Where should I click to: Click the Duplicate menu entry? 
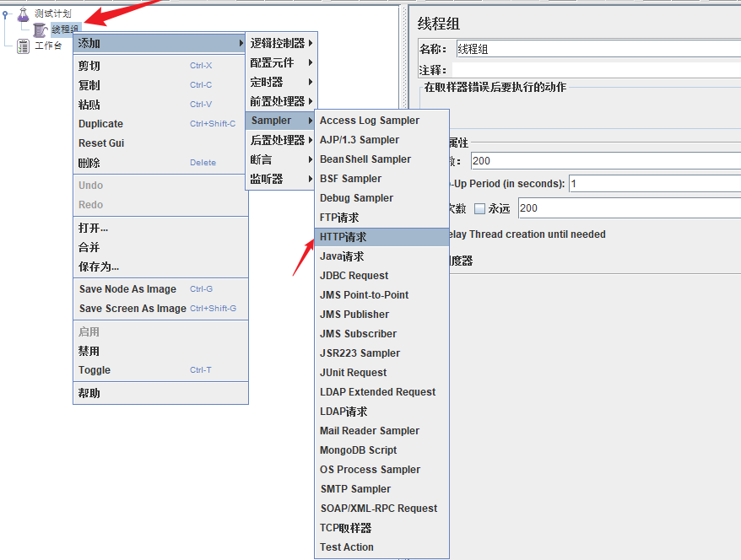pos(100,124)
